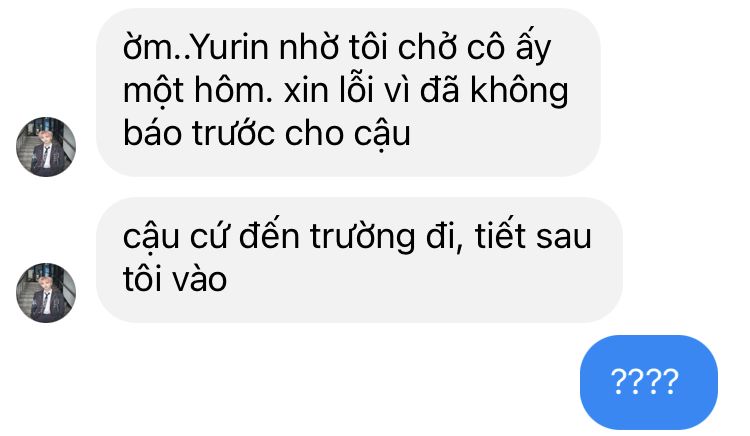Image resolution: width=750 pixels, height=436 pixels.
Task: Open sender avatar beside the 'tôi vào' message
Action: coord(46,293)
